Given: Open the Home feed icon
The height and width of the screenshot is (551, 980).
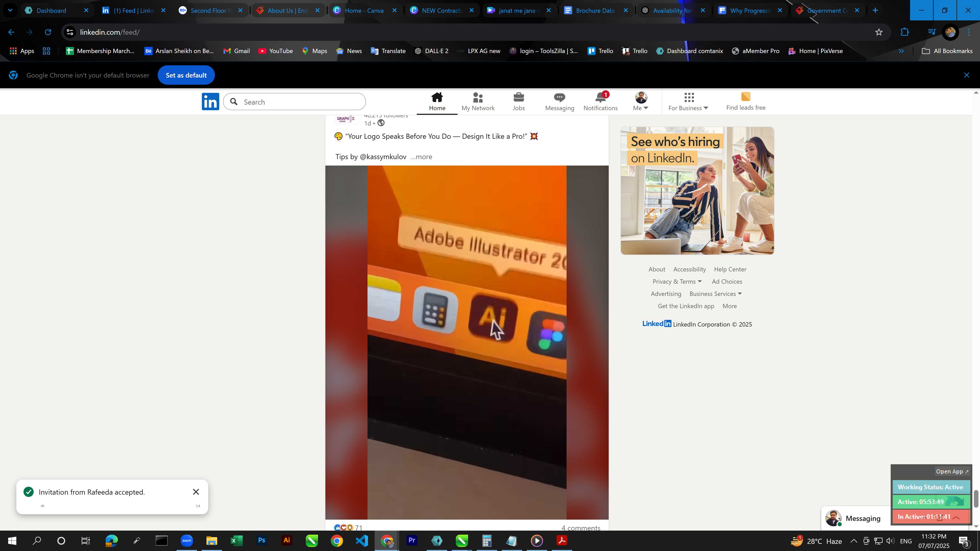Looking at the screenshot, I should [437, 102].
